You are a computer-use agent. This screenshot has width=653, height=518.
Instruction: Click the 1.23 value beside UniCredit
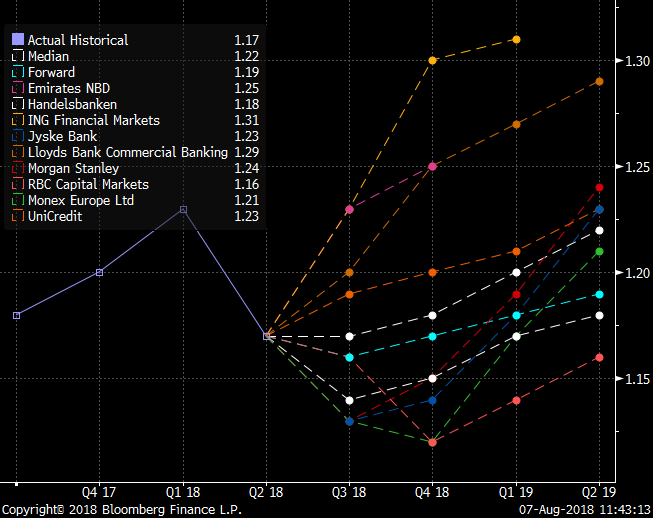pyautogui.click(x=247, y=217)
